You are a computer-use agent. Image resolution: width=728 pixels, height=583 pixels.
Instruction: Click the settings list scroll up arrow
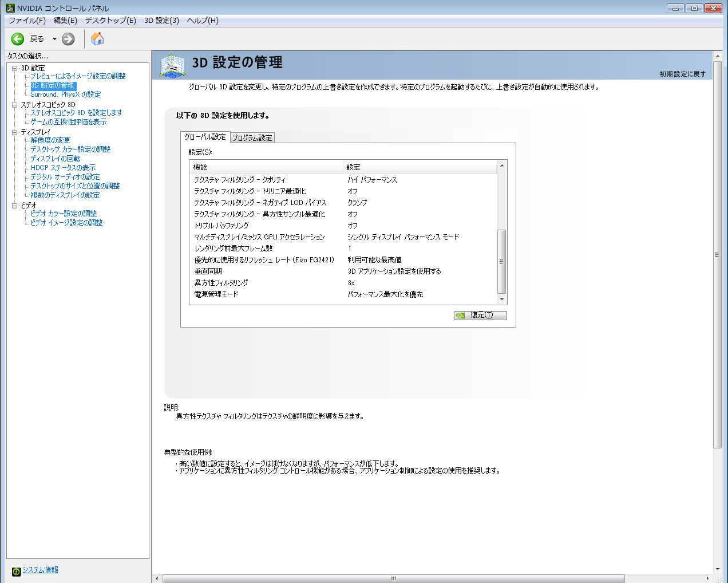502,166
